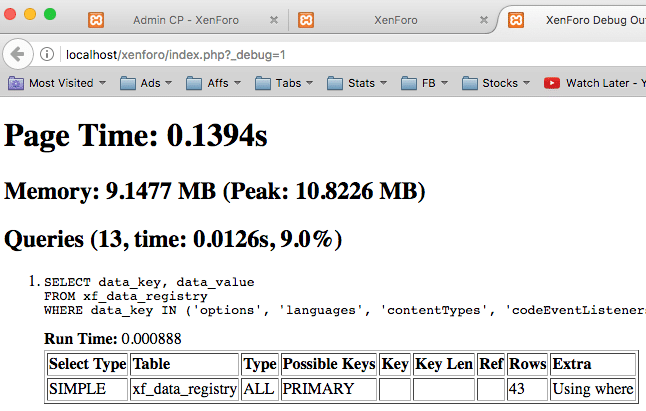The image size is (646, 411).
Task: Expand the FB folder dropdown arrow
Action: tap(444, 83)
